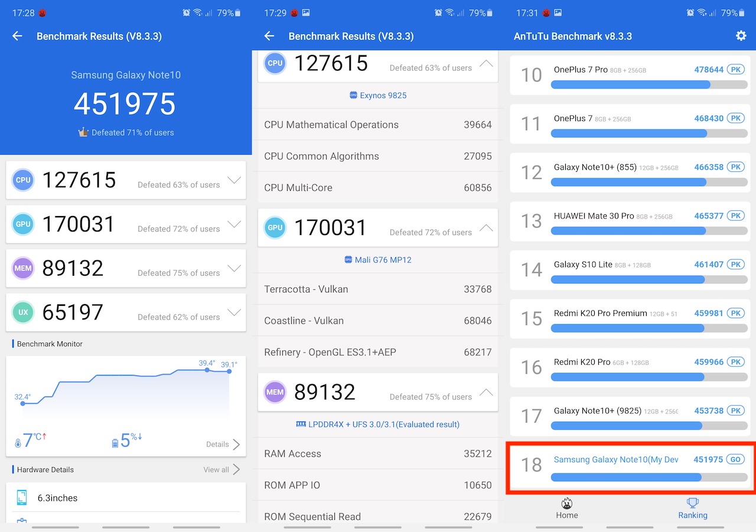Switch to the Home tab
Image resolution: width=756 pixels, height=532 pixels.
point(566,508)
